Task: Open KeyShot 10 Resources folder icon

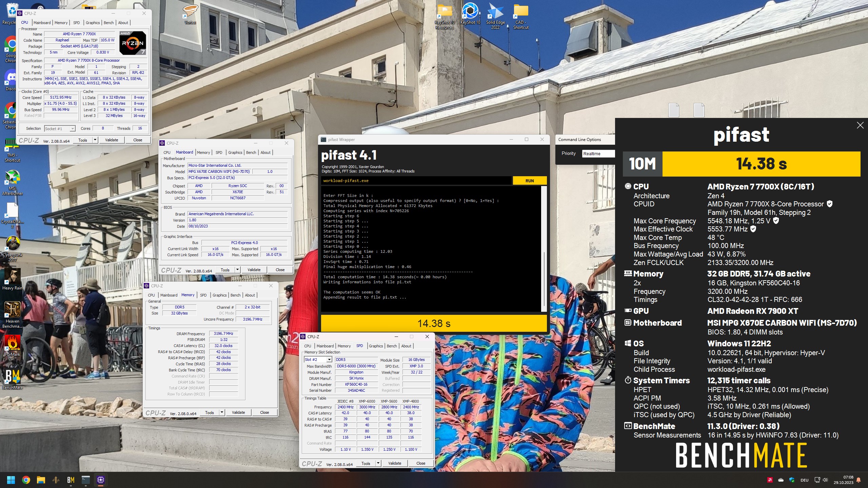Action: pyautogui.click(x=445, y=17)
